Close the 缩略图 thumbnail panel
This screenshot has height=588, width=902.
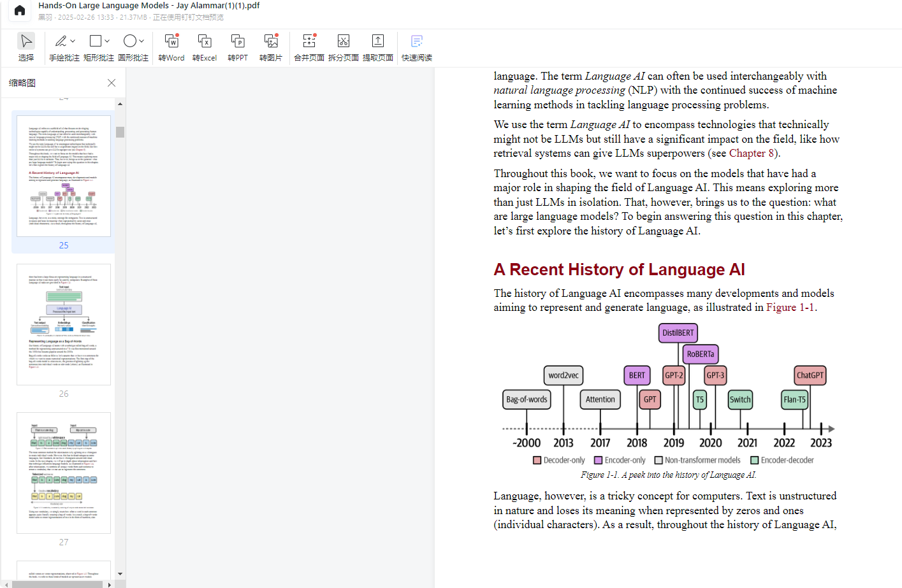[112, 83]
